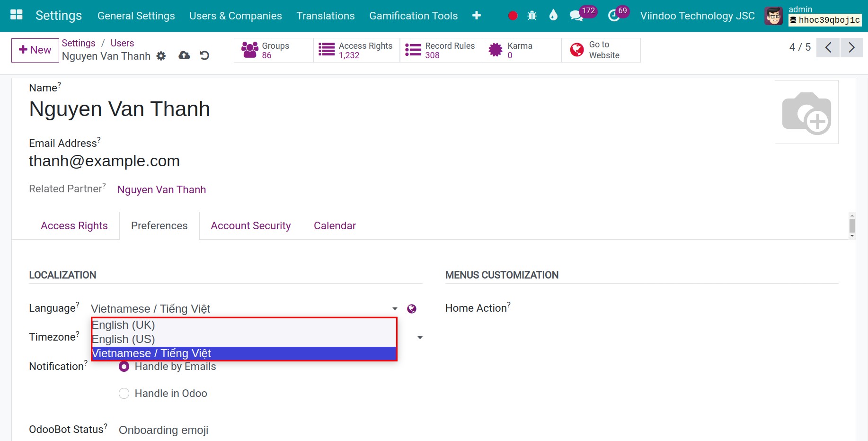The width and height of the screenshot is (868, 441).
Task: Open OdooBot Status Onboarding emoji selector
Action: [x=163, y=430]
